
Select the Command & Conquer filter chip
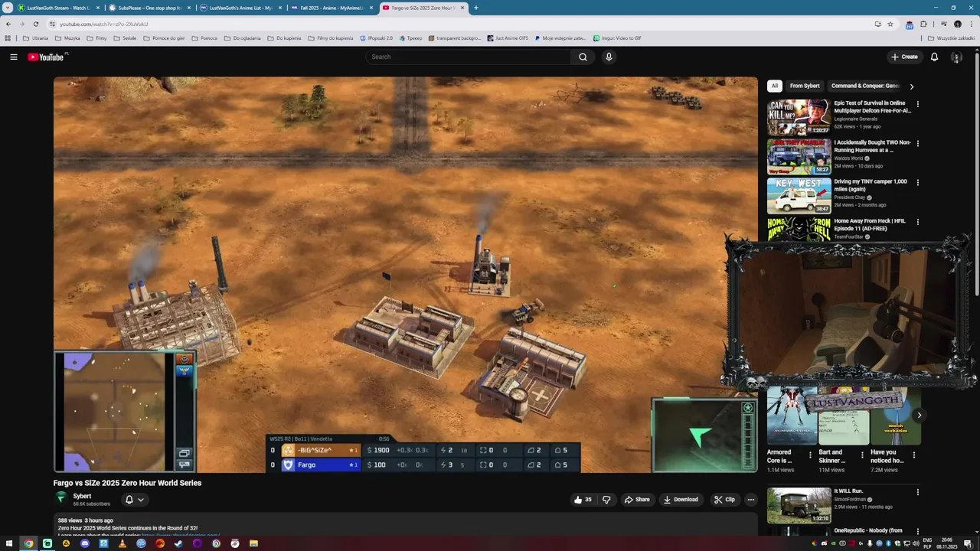pyautogui.click(x=864, y=86)
